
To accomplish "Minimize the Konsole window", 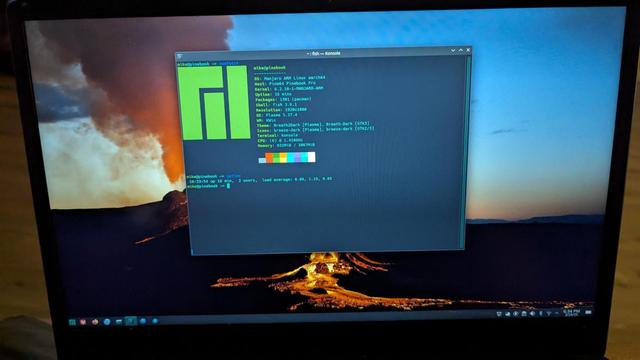I will pos(453,50).
